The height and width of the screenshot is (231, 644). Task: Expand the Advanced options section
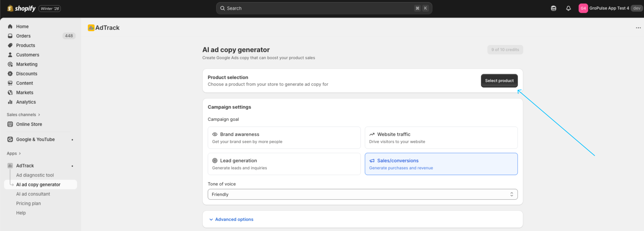tap(234, 219)
